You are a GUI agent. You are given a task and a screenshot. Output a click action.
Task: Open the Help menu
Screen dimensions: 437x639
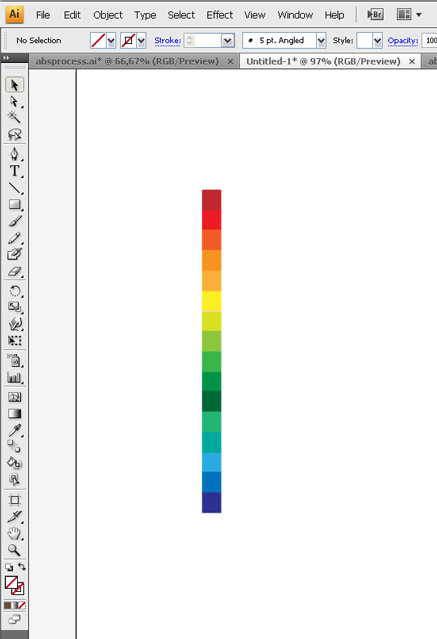coord(334,15)
